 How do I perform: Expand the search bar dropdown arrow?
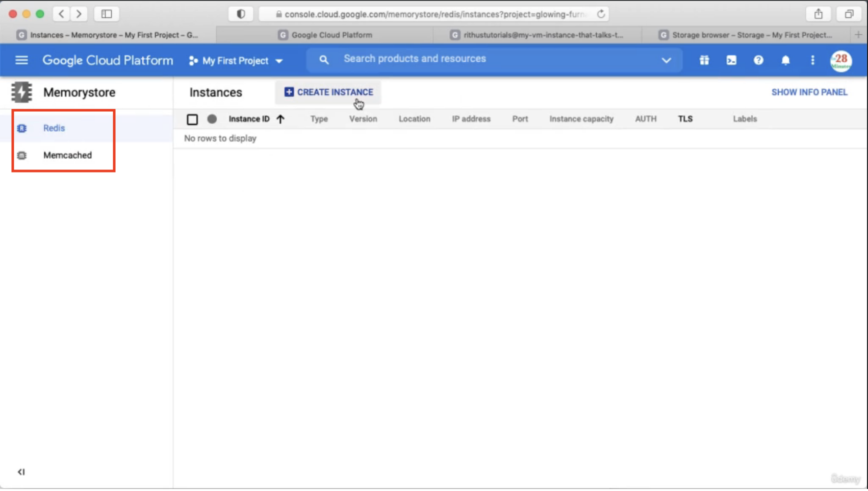coord(666,60)
